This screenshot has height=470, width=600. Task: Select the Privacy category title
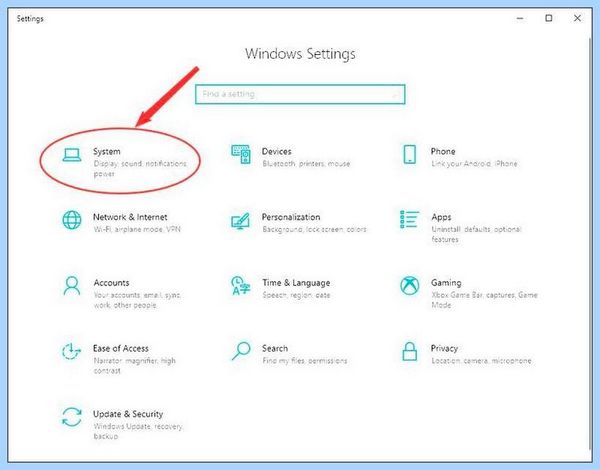[x=444, y=349]
